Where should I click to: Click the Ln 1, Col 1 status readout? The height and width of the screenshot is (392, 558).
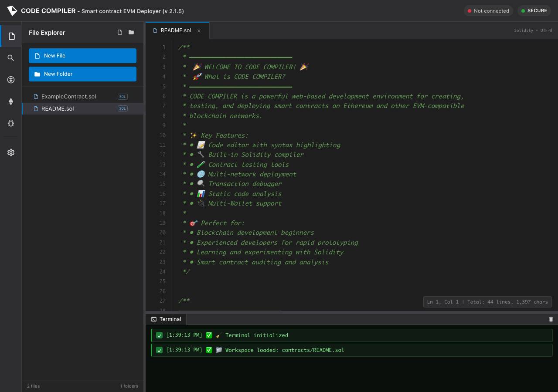487,302
